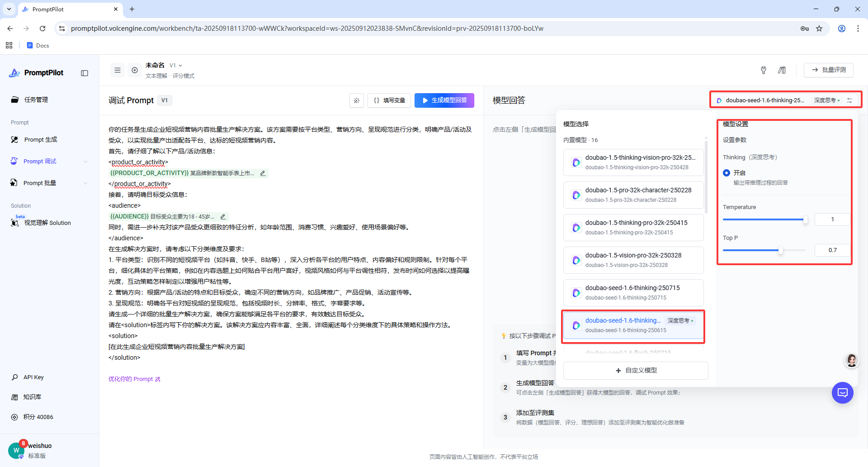Image resolution: width=868 pixels, height=467 pixels.
Task: Open the hamburger list icon in header
Action: pyautogui.click(x=118, y=70)
